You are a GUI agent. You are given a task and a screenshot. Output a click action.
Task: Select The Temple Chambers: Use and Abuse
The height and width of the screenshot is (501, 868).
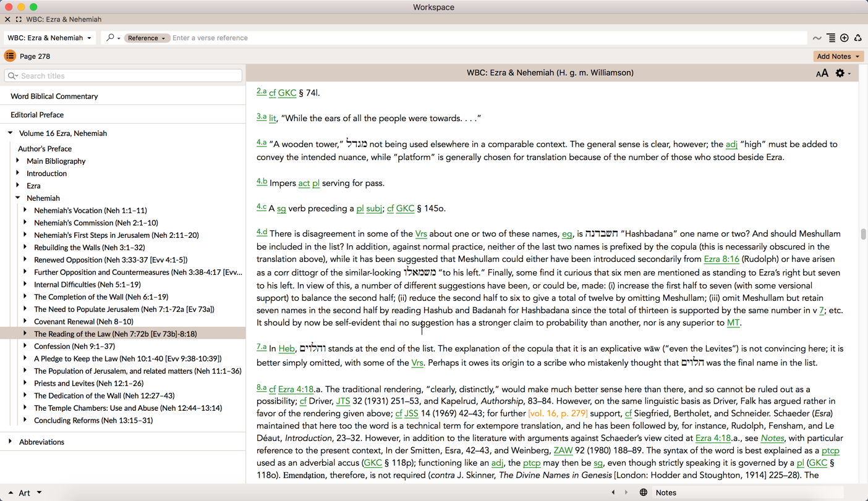[x=128, y=408]
